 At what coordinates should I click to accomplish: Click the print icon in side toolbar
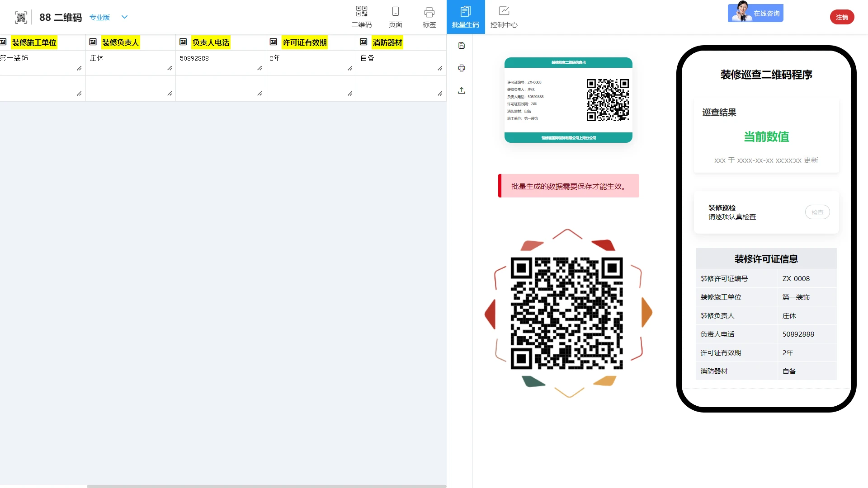[462, 68]
